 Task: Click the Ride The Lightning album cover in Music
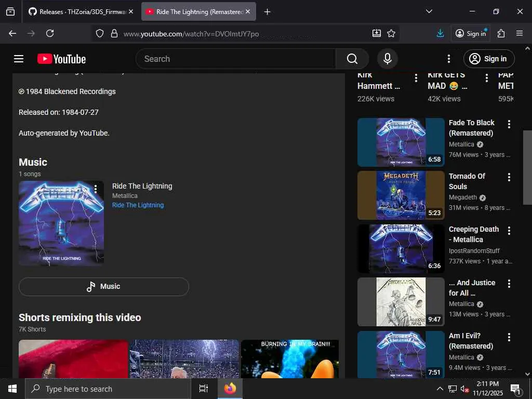(x=61, y=223)
